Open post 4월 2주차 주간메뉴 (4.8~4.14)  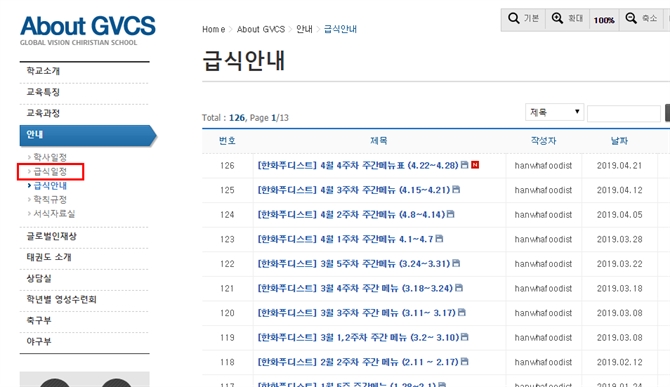351,214
